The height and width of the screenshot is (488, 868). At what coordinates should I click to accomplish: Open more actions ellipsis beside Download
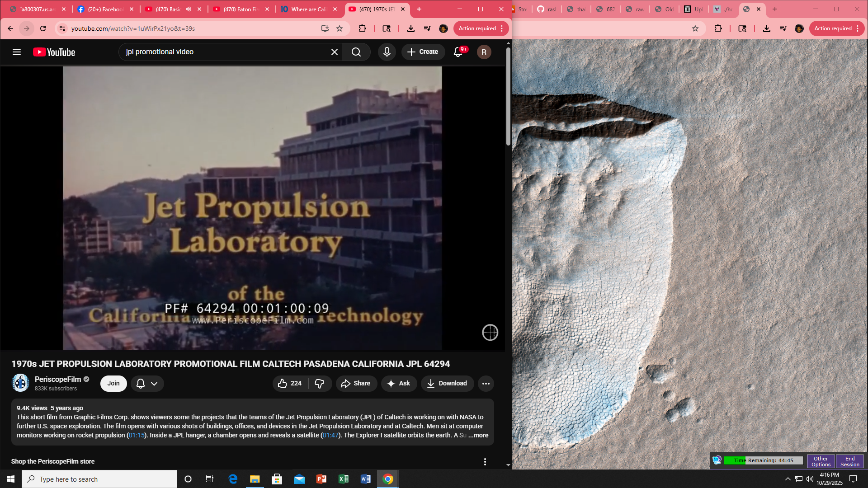click(x=486, y=384)
